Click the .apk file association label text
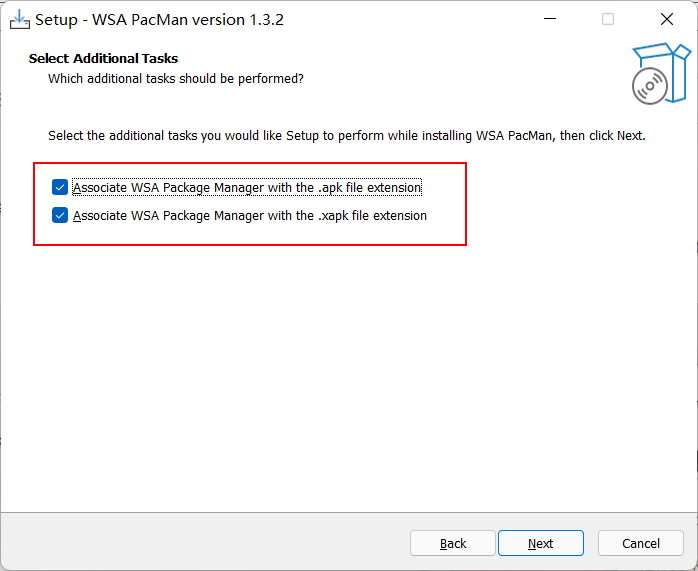This screenshot has height=571, width=698. pos(247,187)
